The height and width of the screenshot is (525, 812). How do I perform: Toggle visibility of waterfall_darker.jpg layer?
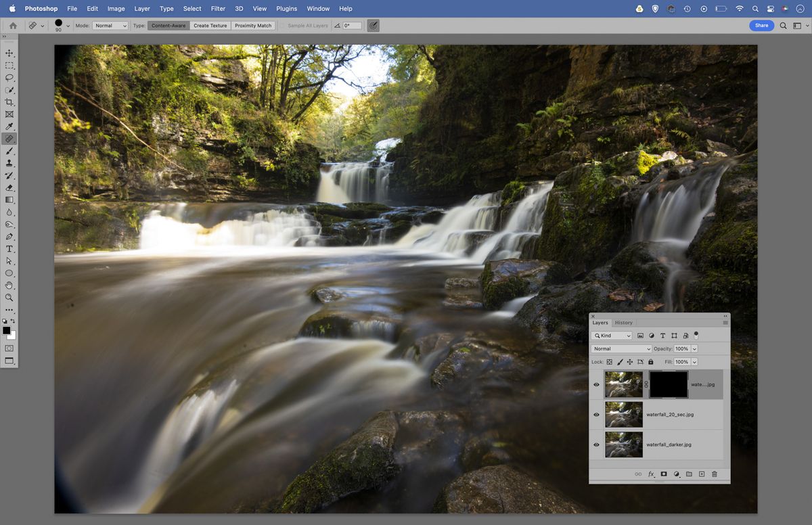596,444
